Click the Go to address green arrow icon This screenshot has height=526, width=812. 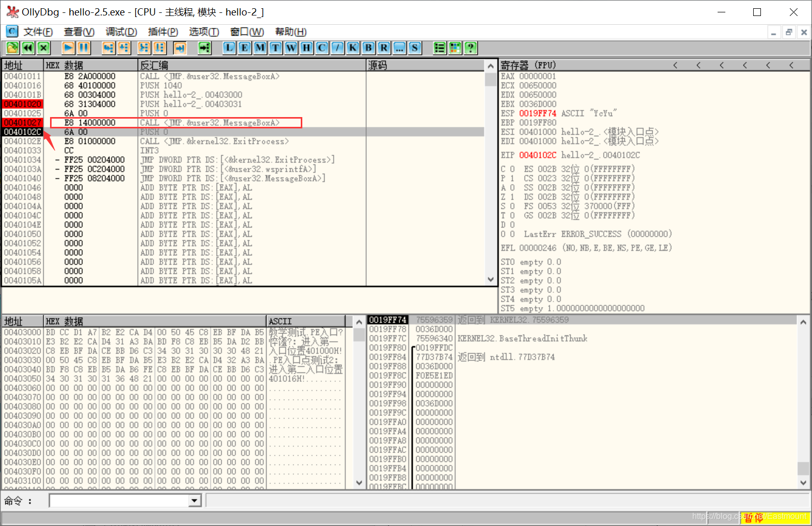coord(205,48)
